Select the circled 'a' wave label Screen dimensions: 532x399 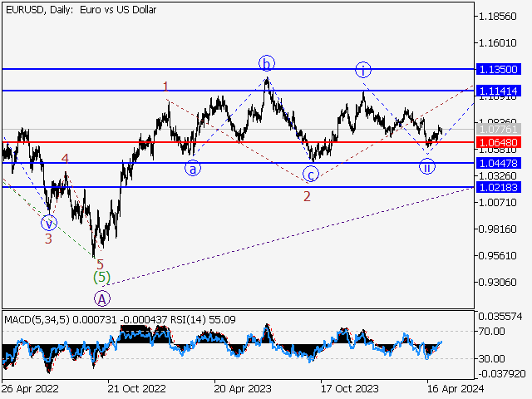[193, 168]
